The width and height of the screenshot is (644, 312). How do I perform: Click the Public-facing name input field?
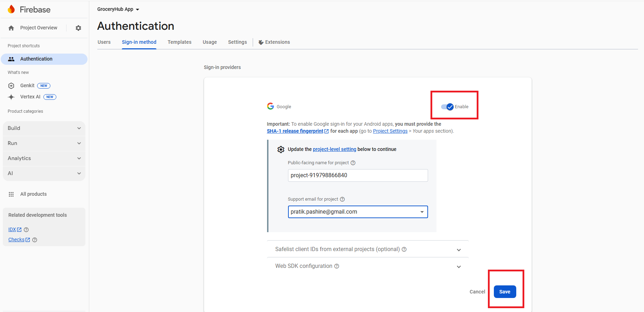point(358,175)
